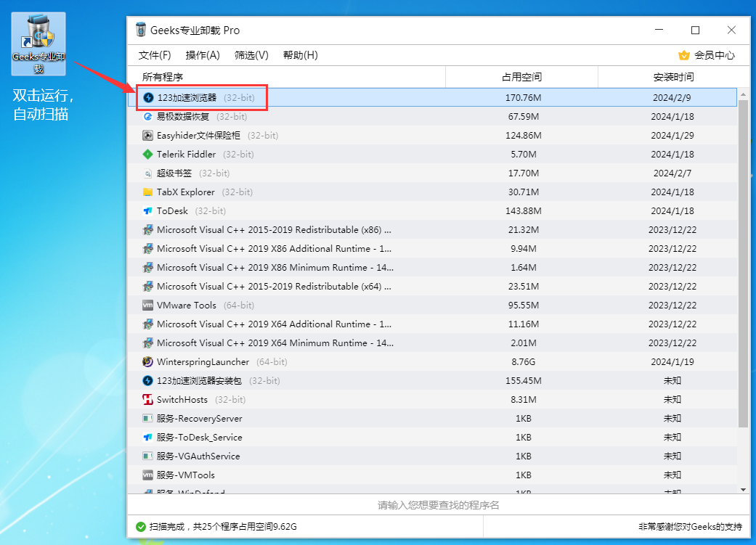Click the WinterspringLauncher icon
This screenshot has width=756, height=545.
(148, 361)
